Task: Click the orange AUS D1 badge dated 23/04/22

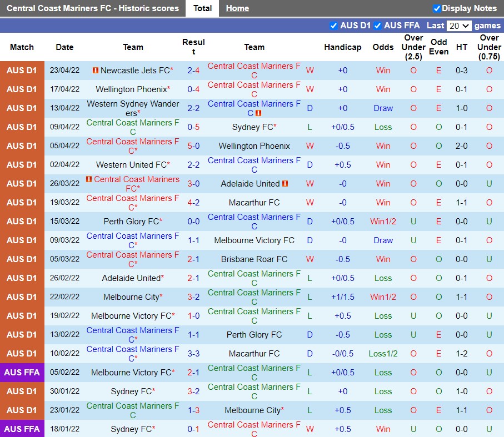Action: click(x=22, y=71)
